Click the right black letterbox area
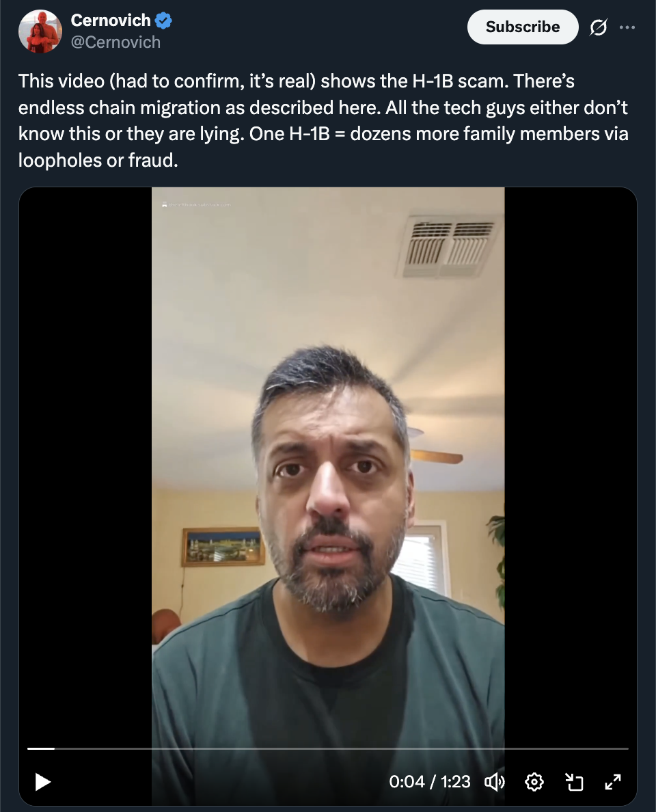 pyautogui.click(x=571, y=466)
